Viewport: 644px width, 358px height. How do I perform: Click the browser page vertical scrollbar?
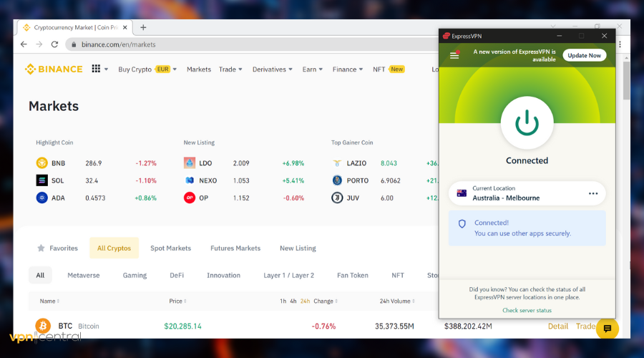tap(626, 81)
